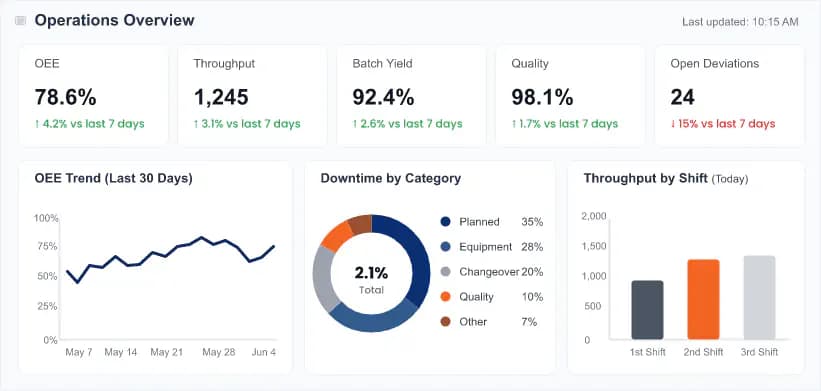
Task: Click the 3.1% vs last 7 days change
Action: 247,124
